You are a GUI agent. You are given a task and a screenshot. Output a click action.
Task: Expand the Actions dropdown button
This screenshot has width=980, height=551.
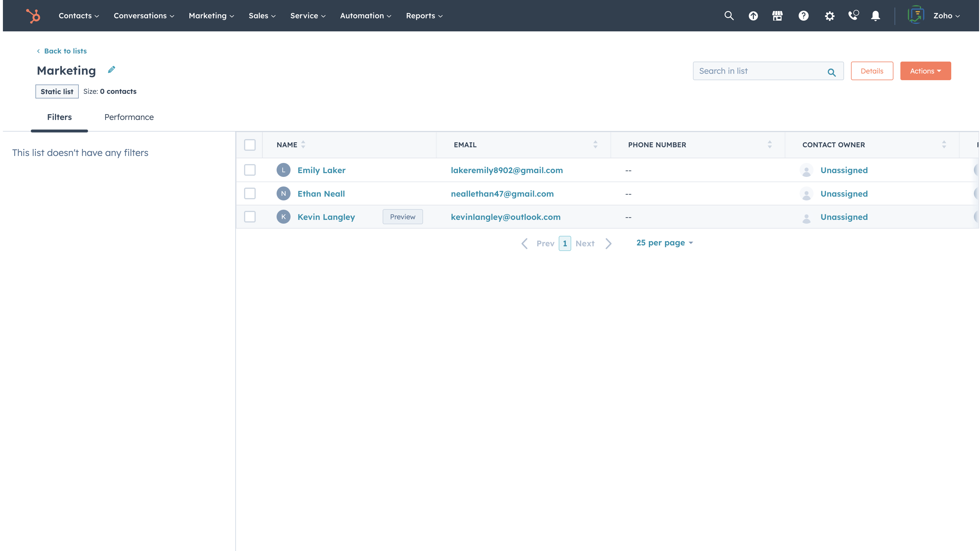[x=925, y=71]
